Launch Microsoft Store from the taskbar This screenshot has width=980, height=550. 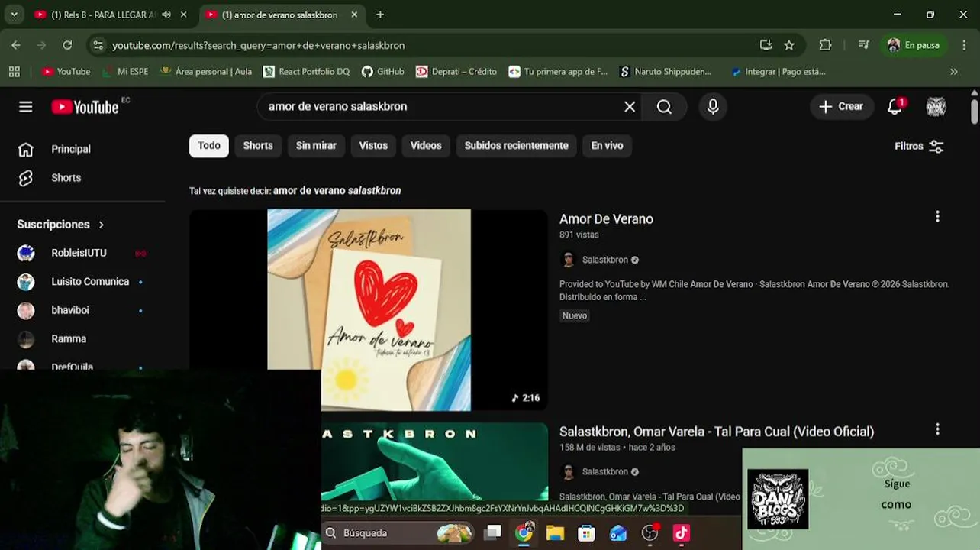pyautogui.click(x=586, y=533)
